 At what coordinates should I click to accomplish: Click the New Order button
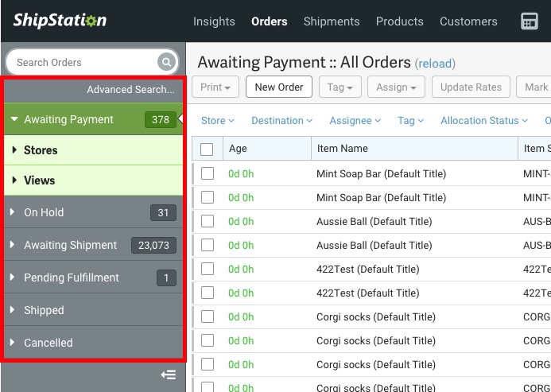[279, 87]
